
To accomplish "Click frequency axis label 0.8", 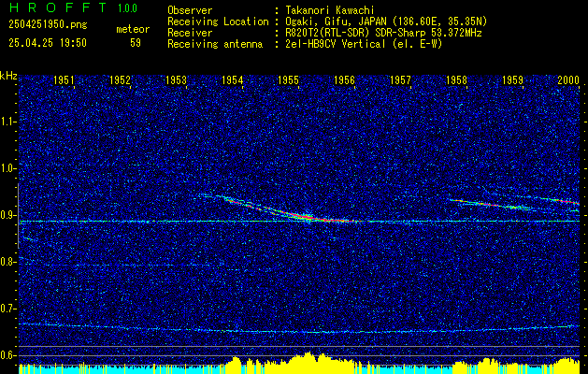I will [x=8, y=262].
